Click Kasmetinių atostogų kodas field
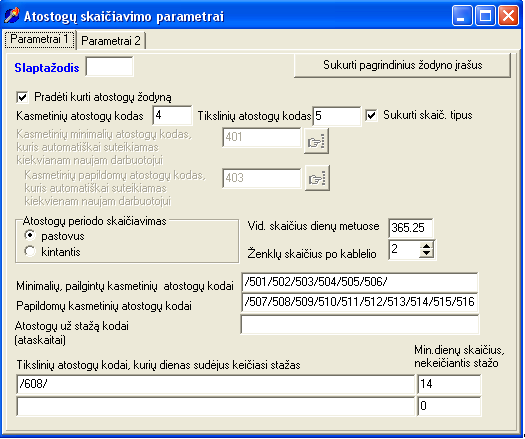The height and width of the screenshot is (439, 525). point(172,116)
